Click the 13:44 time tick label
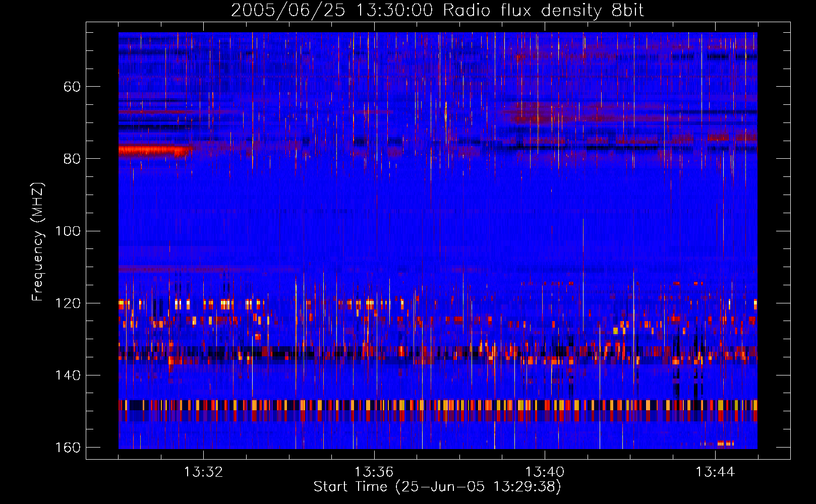Viewport: 816px width, 504px height. pos(715,472)
